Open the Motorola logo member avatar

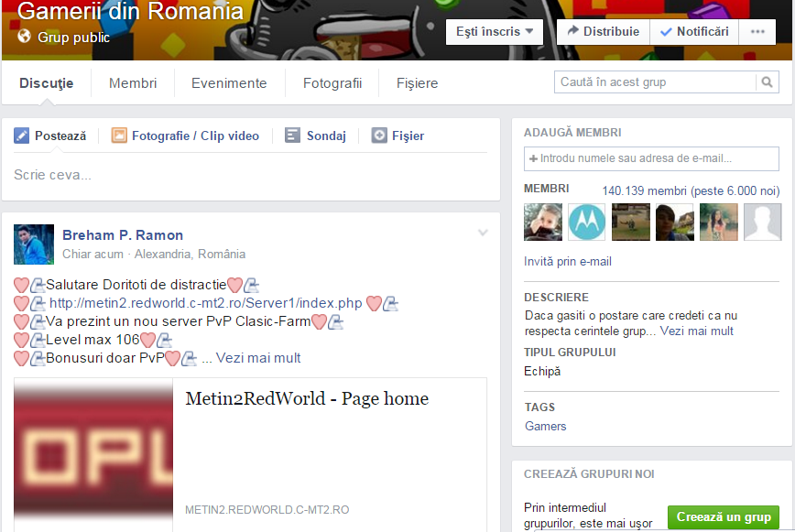(x=586, y=222)
